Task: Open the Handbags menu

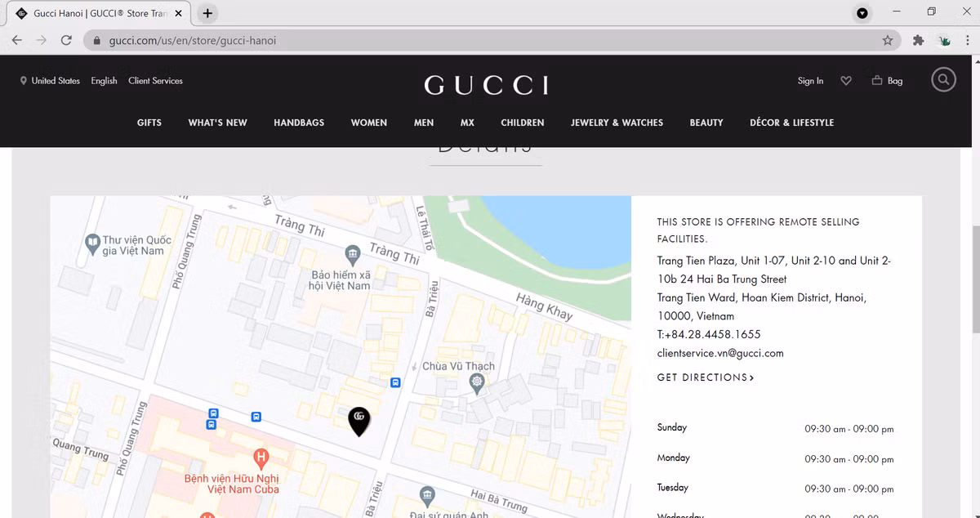Action: (299, 123)
